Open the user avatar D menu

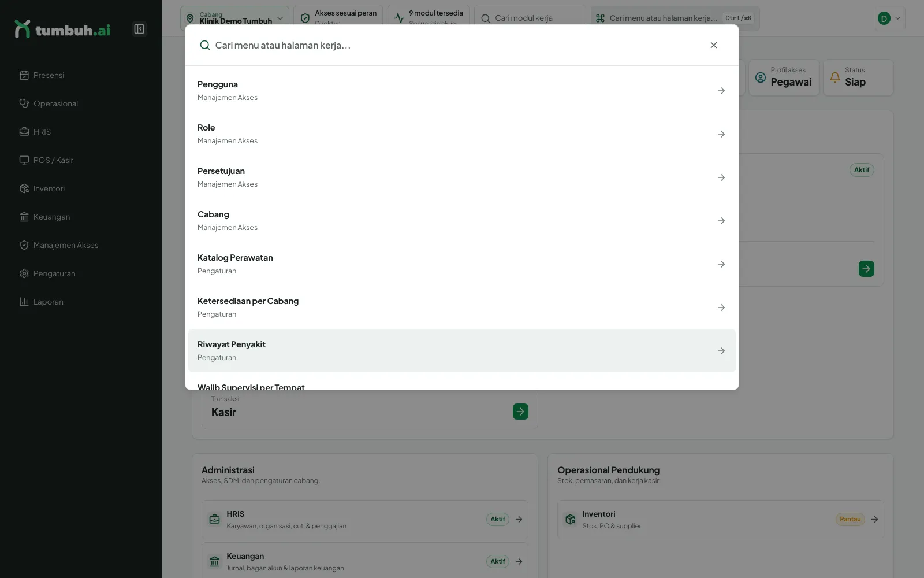click(x=889, y=18)
